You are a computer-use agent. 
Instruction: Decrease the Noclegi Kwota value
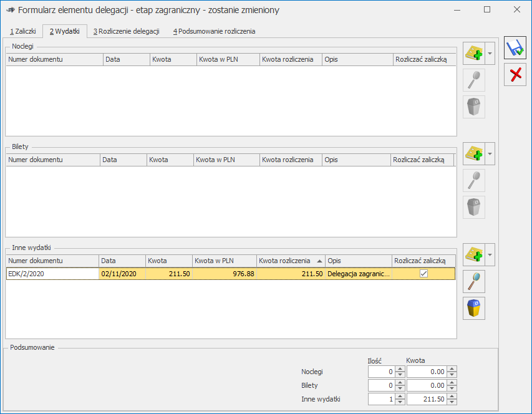[x=452, y=375]
